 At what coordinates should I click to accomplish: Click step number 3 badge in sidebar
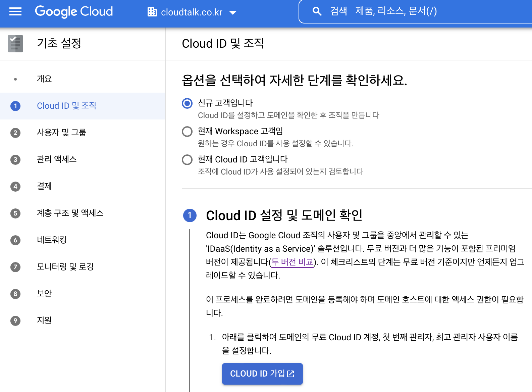tap(15, 160)
